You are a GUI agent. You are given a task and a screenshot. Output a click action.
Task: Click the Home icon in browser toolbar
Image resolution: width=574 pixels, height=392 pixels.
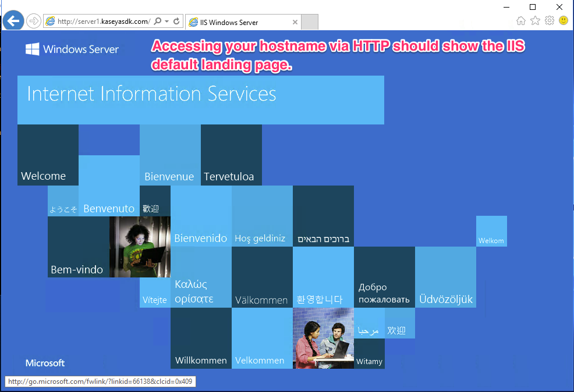(521, 20)
